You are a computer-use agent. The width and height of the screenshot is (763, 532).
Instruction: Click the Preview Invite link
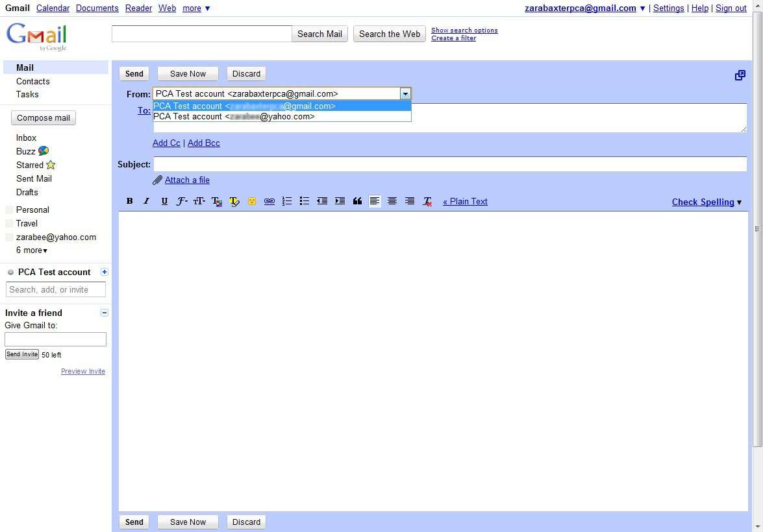83,371
